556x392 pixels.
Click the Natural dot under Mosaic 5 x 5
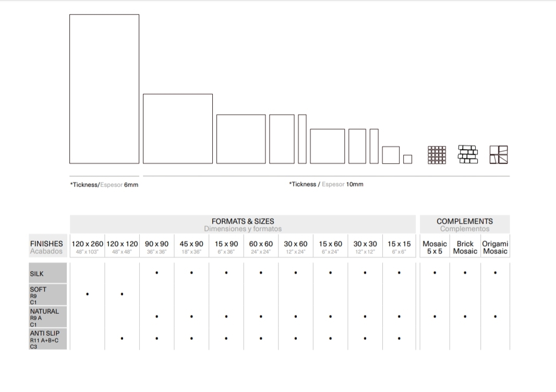coord(434,316)
